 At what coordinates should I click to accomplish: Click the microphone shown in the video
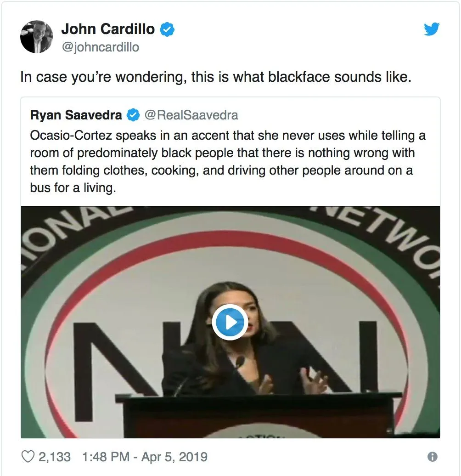239,363
